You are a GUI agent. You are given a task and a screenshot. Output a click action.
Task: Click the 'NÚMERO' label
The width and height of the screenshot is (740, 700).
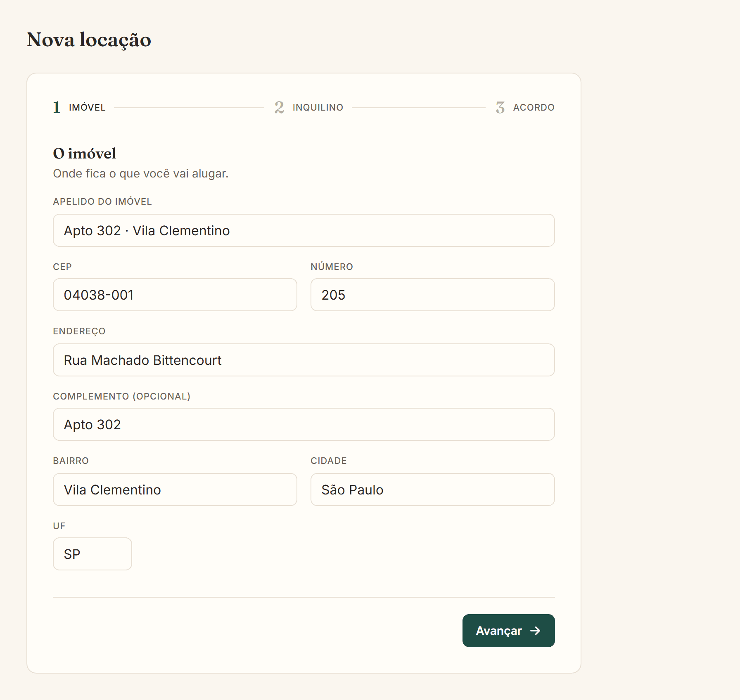coord(332,267)
